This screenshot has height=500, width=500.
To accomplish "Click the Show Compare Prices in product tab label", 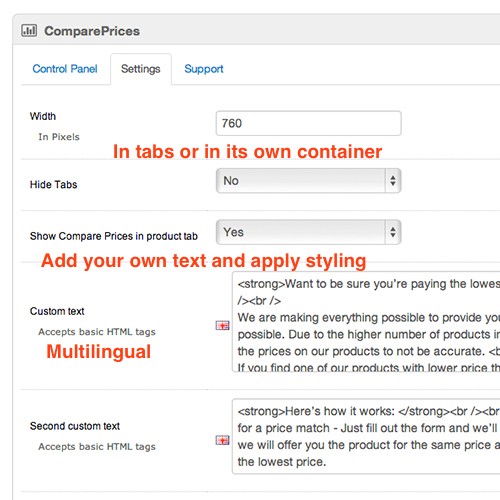I will tap(114, 236).
